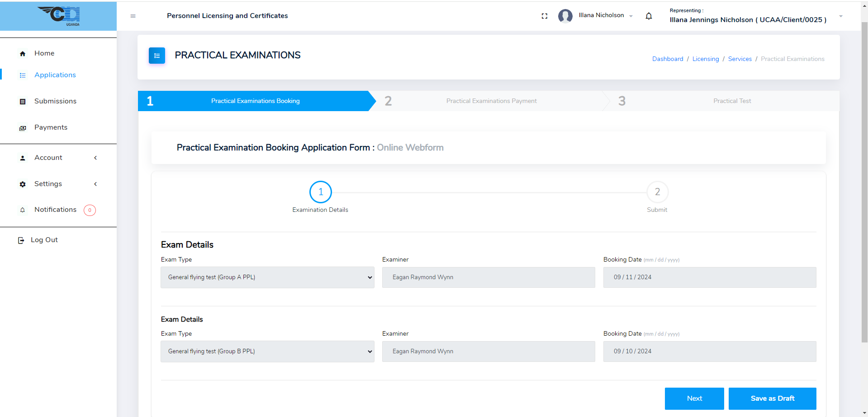Open the notification bell in header
Image resolution: width=868 pixels, height=417 pixels.
(x=649, y=16)
